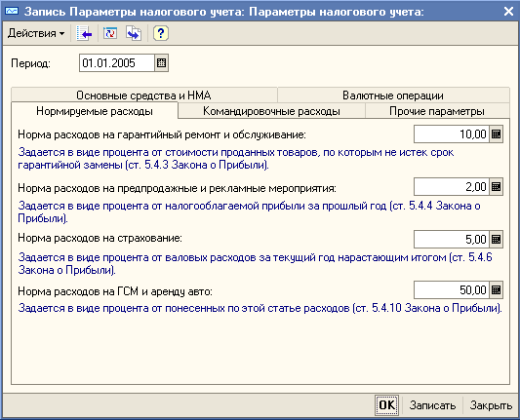
Task: Close the window with the title bar X
Action: pyautogui.click(x=508, y=12)
